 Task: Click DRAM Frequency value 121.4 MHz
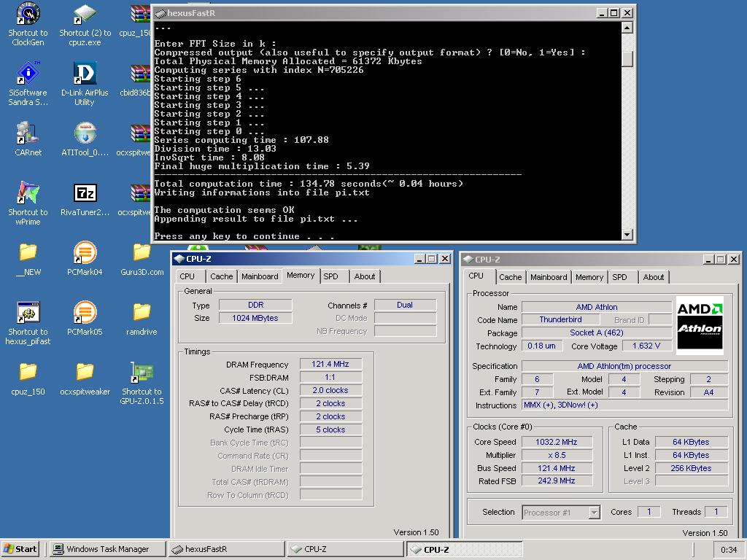point(330,365)
